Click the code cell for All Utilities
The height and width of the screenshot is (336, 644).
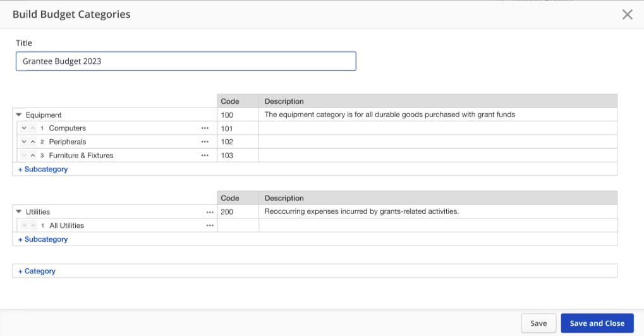(x=238, y=226)
